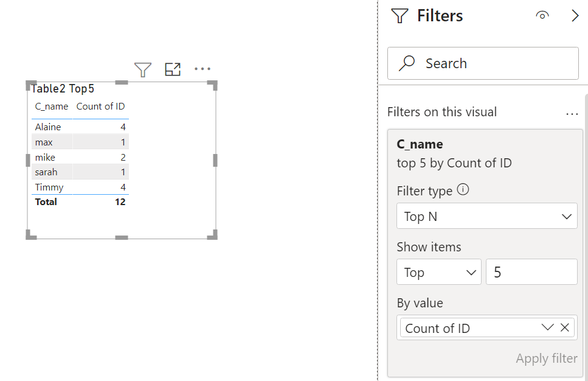Click the C_name filter card header
This screenshot has height=381, width=588.
click(x=420, y=144)
